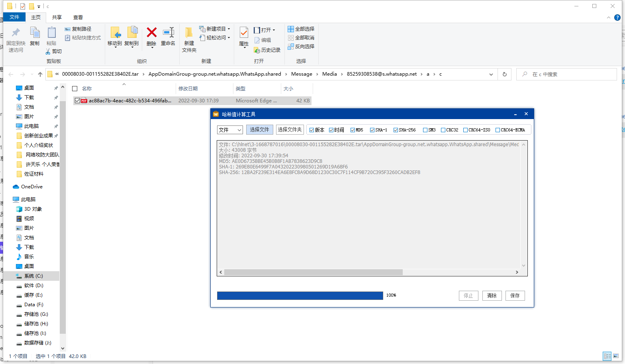
Task: Click the Cut (剪切) scissors item
Action: click(53, 51)
